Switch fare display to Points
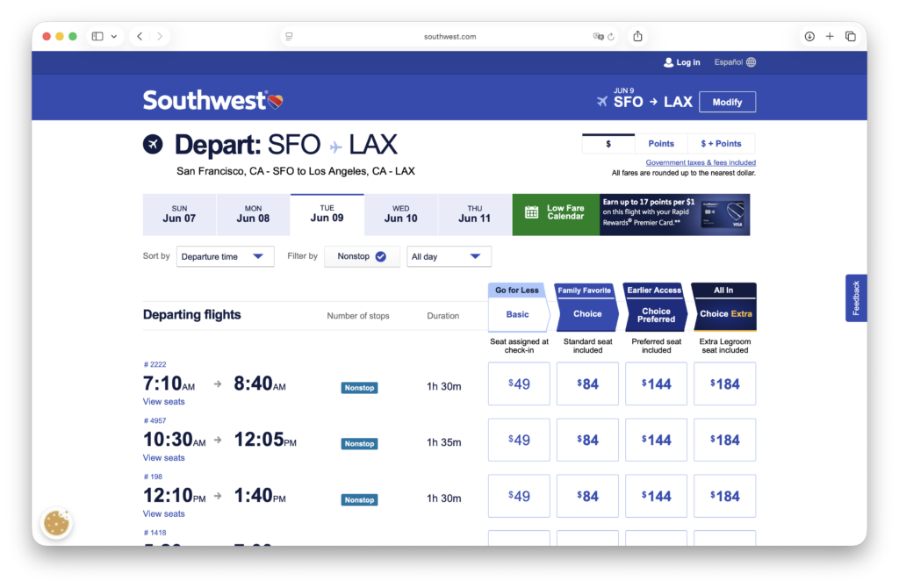This screenshot has width=899, height=588. [x=661, y=144]
